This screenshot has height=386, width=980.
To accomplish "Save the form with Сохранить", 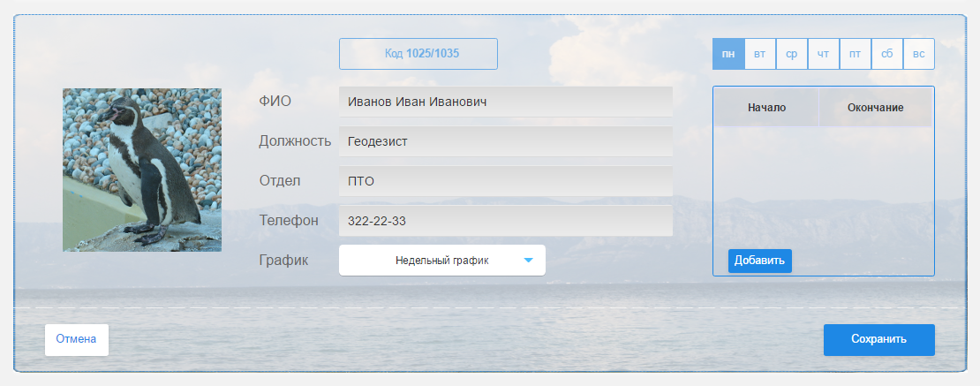I will pos(878,339).
